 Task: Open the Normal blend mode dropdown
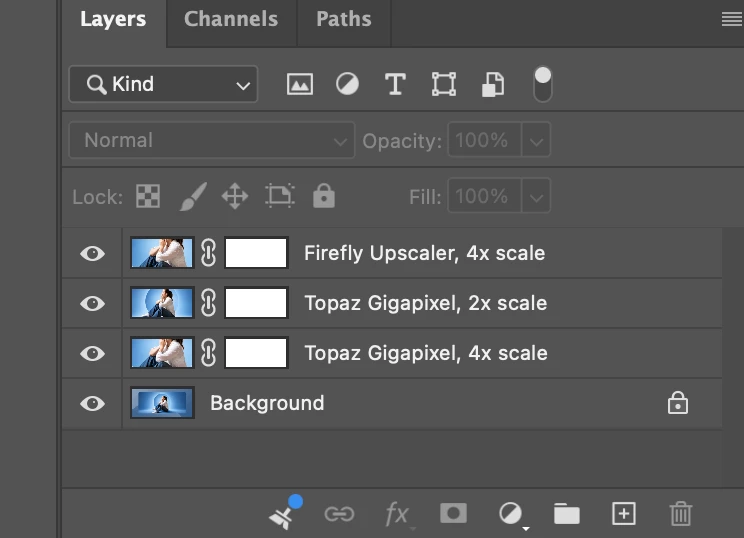click(x=212, y=140)
